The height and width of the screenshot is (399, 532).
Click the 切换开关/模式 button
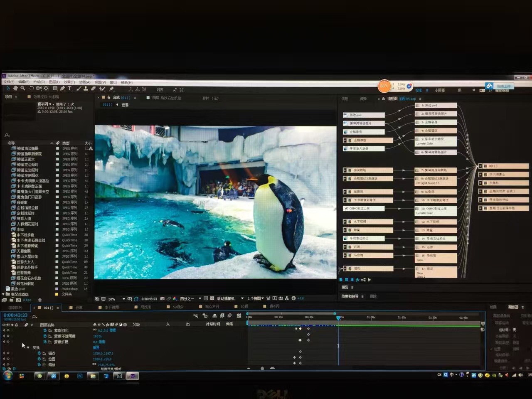[111, 369]
